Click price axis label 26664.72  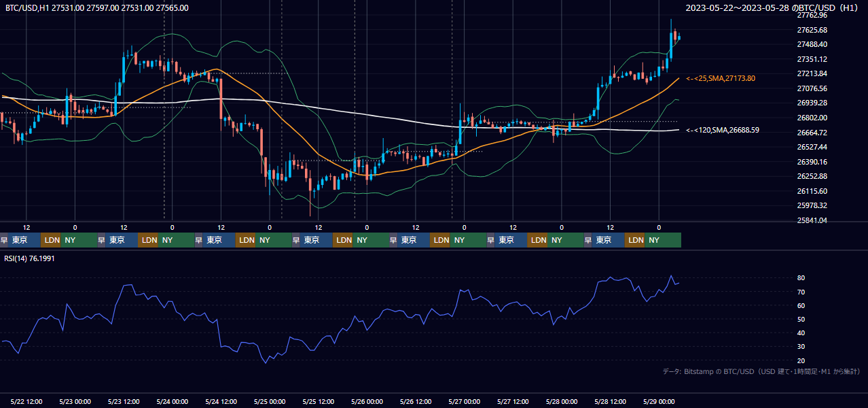[x=812, y=133]
